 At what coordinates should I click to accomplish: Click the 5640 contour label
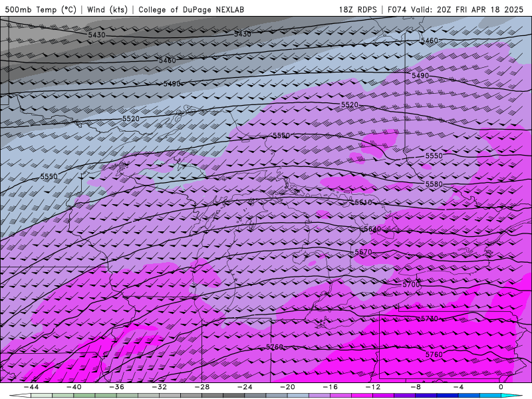(x=372, y=229)
